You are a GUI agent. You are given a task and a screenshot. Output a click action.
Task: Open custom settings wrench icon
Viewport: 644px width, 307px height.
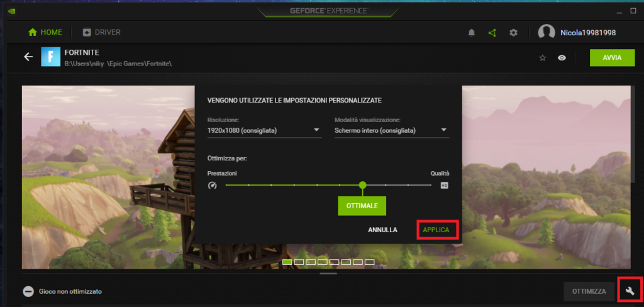pos(630,291)
